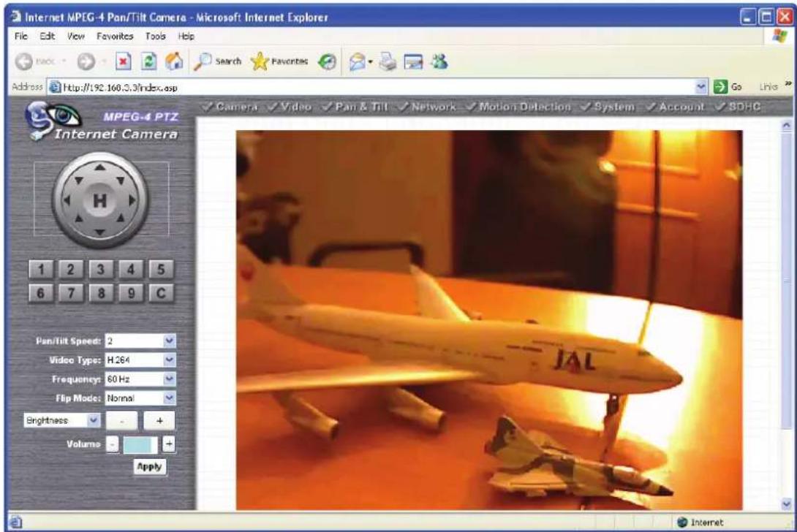This screenshot has width=797, height=532.
Task: Go to preset position 7
Action: tap(71, 293)
